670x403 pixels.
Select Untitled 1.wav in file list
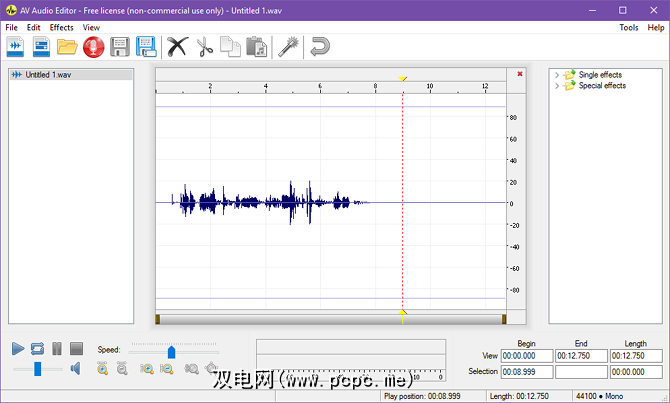coord(50,75)
